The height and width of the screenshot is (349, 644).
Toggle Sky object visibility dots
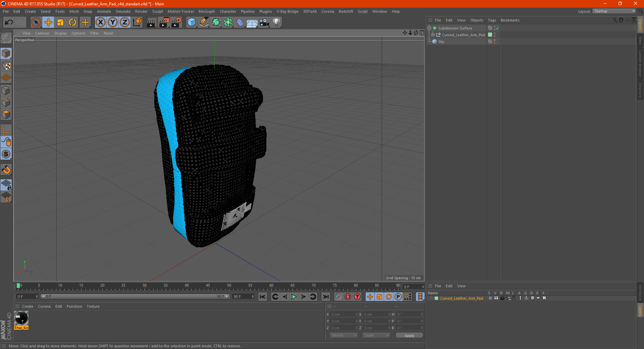pos(495,41)
